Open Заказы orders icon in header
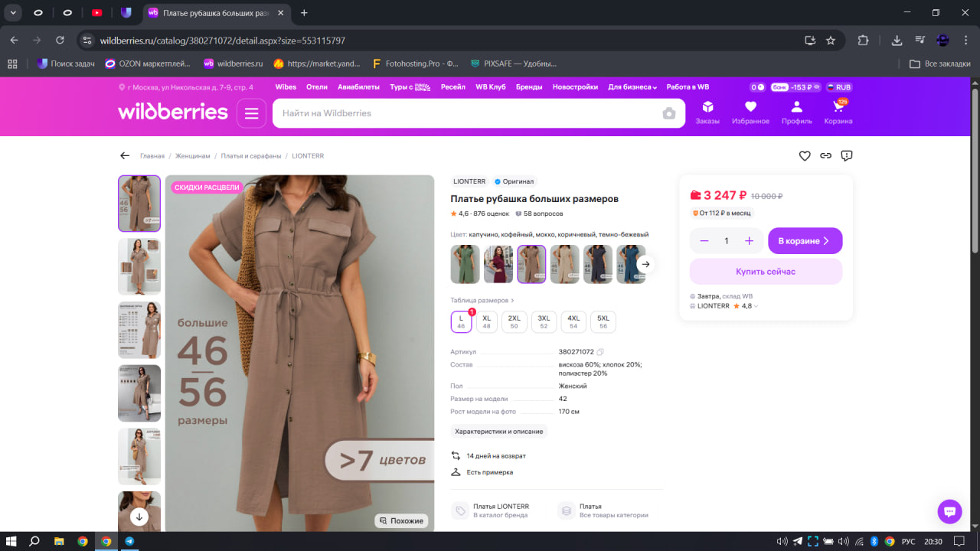Image resolution: width=980 pixels, height=551 pixels. [707, 112]
